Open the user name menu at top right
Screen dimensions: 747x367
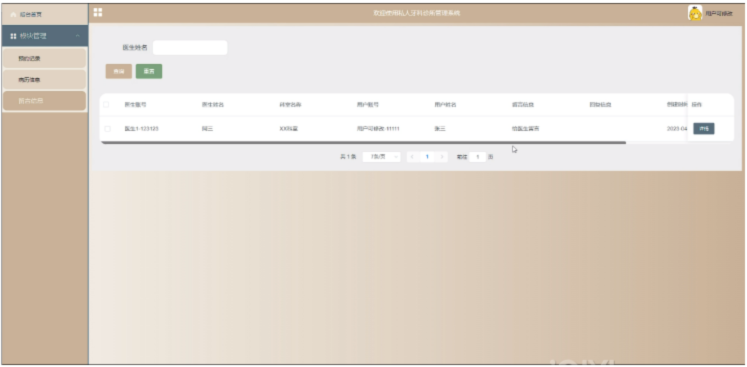(718, 14)
